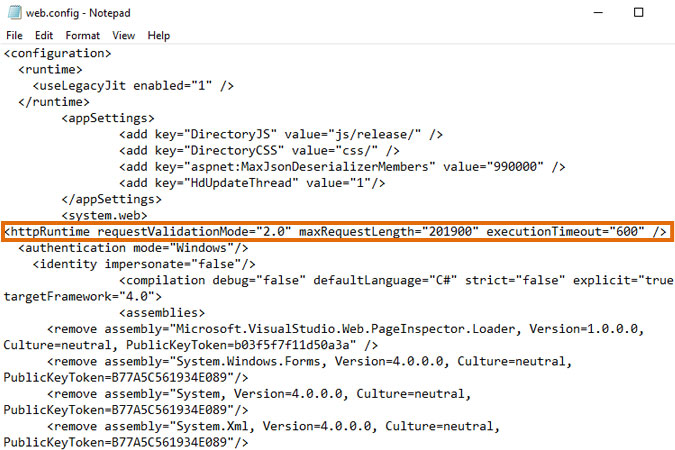Click the aspnet:MaxJsonDeserializerMembers line
675x450 pixels.
[342, 166]
